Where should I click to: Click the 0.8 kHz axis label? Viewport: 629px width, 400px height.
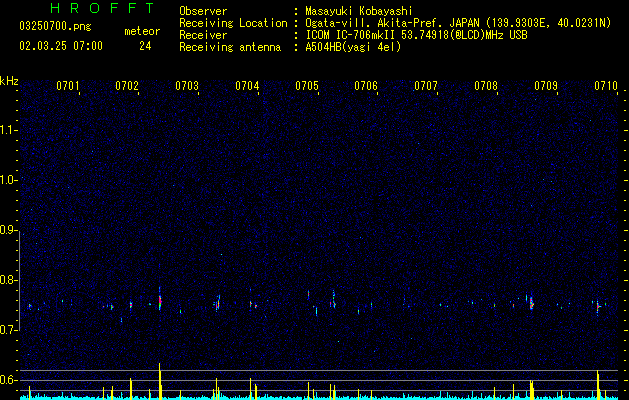coord(8,280)
